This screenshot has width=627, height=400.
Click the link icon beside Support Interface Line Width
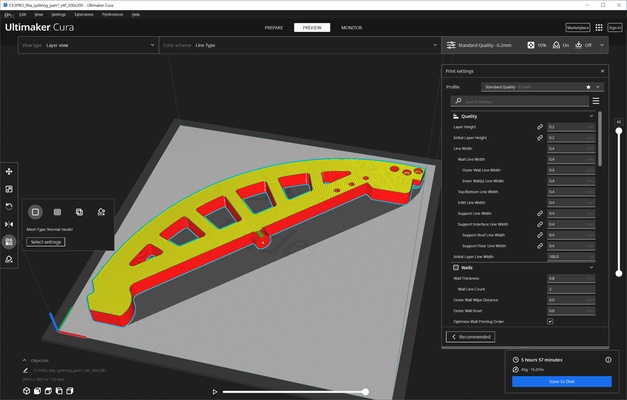tap(540, 224)
